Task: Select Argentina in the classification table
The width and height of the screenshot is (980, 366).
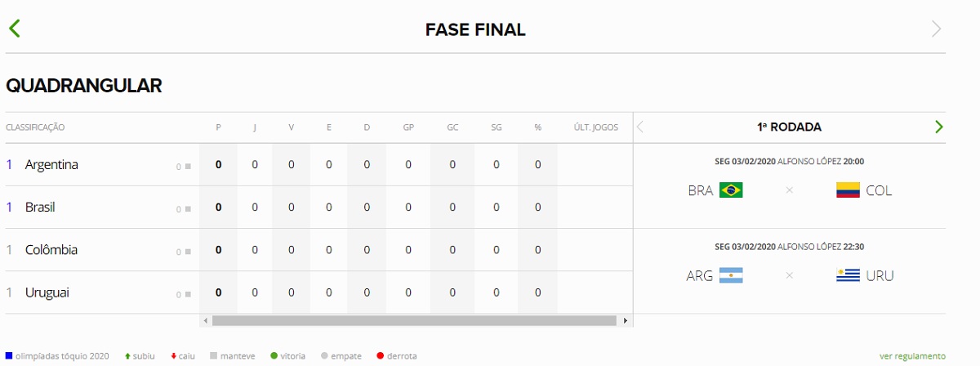Action: (51, 165)
